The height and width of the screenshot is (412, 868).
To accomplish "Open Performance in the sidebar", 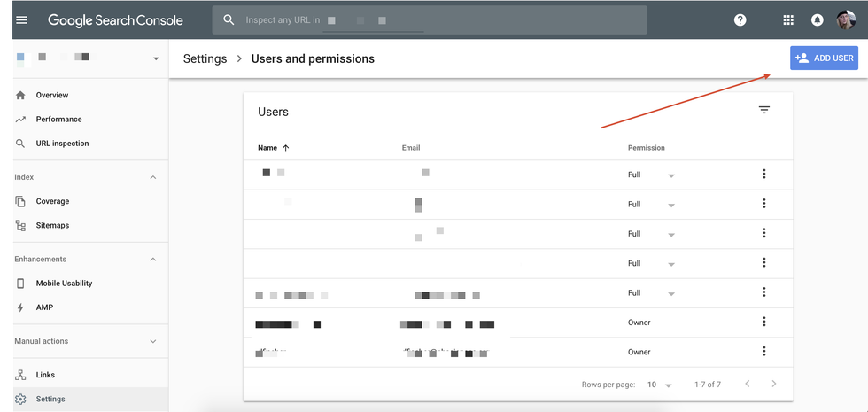I will coord(58,119).
